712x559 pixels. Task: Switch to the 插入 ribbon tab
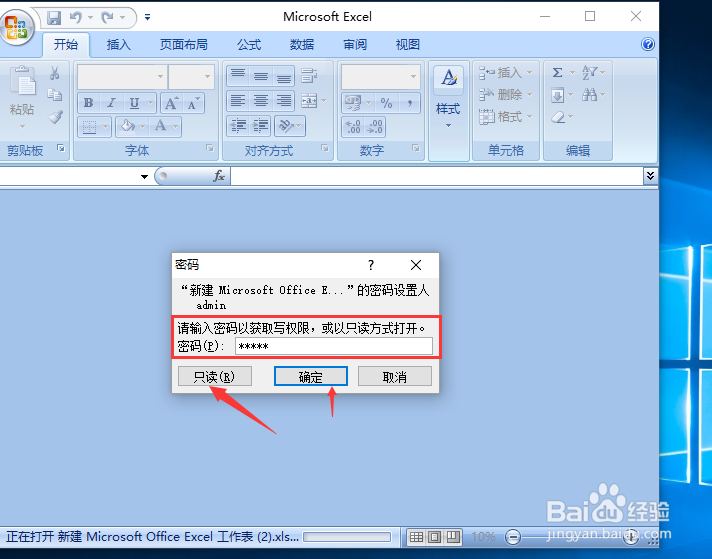(119, 45)
